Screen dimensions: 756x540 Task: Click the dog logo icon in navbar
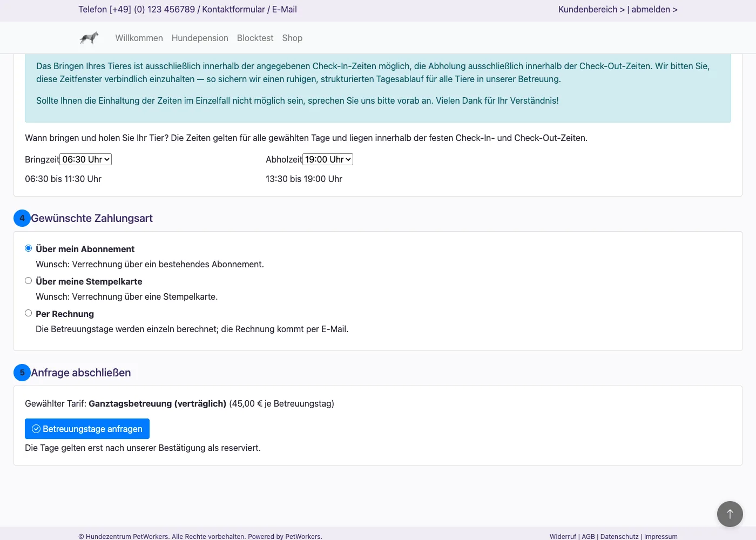click(x=89, y=38)
